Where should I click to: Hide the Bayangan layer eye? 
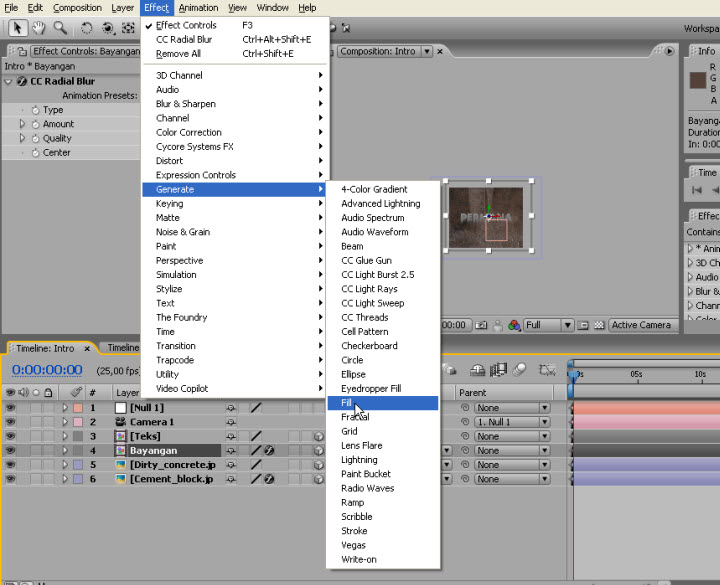pyautogui.click(x=10, y=450)
